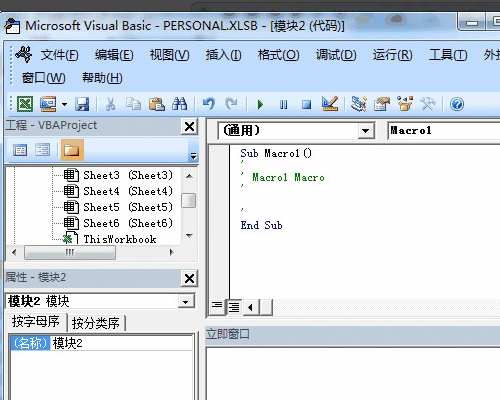Open the 文件(F) menu
This screenshot has height=400, width=500.
(59, 55)
